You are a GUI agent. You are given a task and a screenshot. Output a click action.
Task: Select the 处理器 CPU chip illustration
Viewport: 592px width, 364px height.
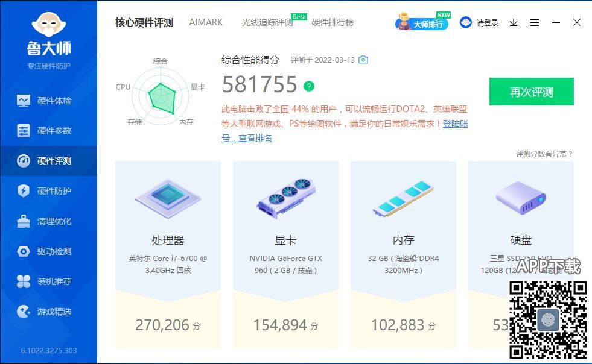(x=168, y=198)
